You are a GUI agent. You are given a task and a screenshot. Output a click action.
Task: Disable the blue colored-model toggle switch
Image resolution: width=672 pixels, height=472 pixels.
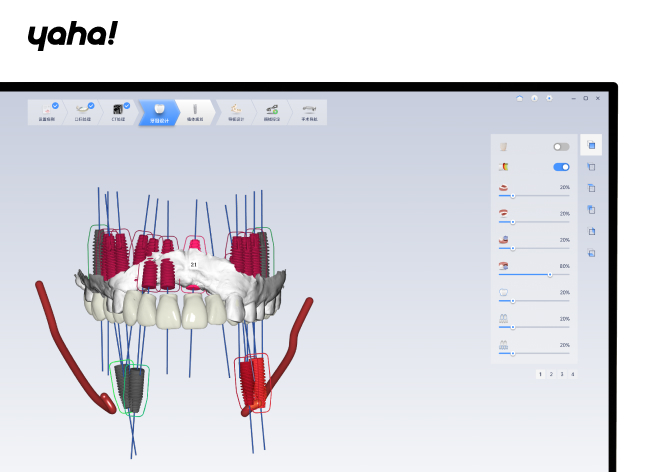coord(561,167)
